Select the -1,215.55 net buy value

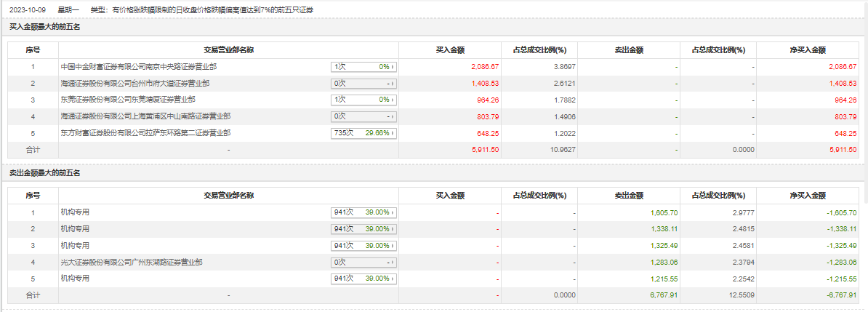click(842, 279)
